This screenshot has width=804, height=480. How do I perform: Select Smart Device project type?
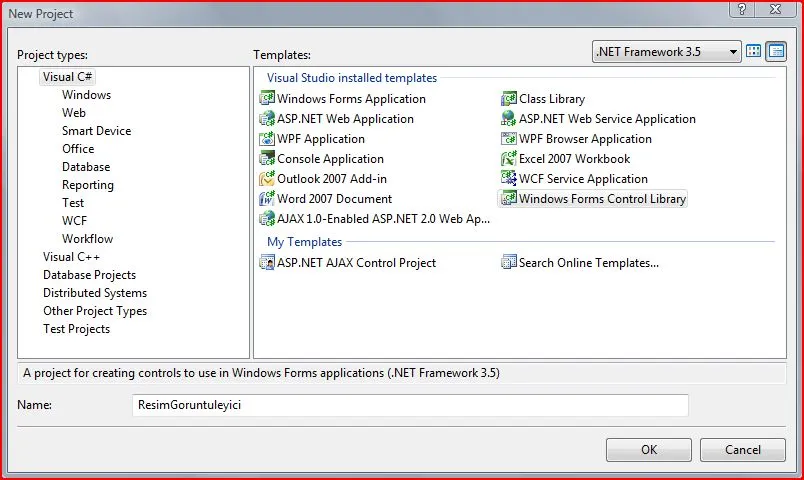point(96,131)
